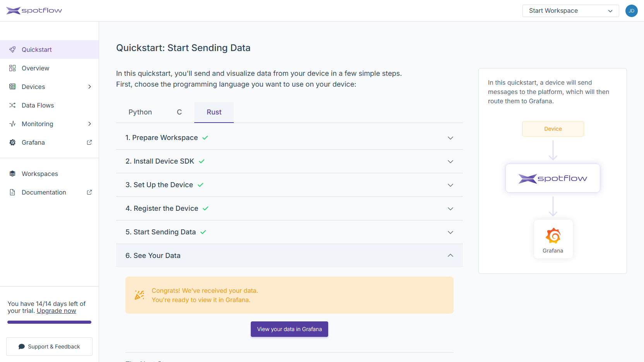Image resolution: width=644 pixels, height=362 pixels.
Task: Click the Devices chip icon
Action: [12, 87]
